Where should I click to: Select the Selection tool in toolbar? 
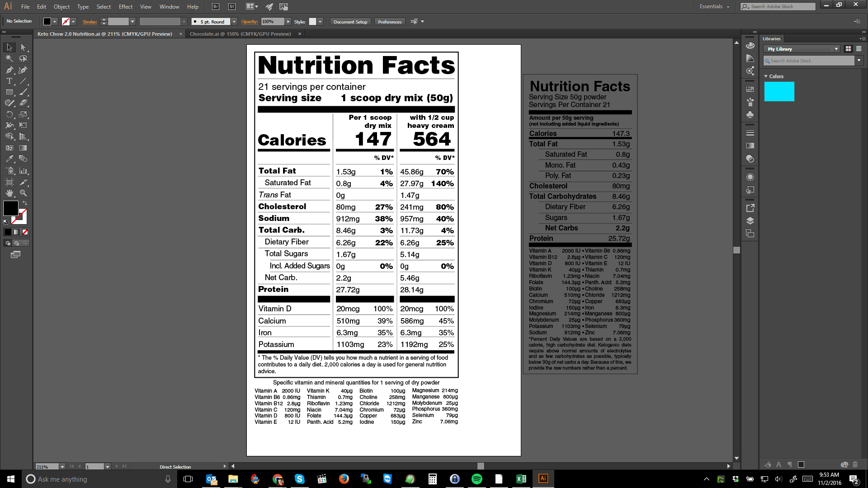click(8, 47)
